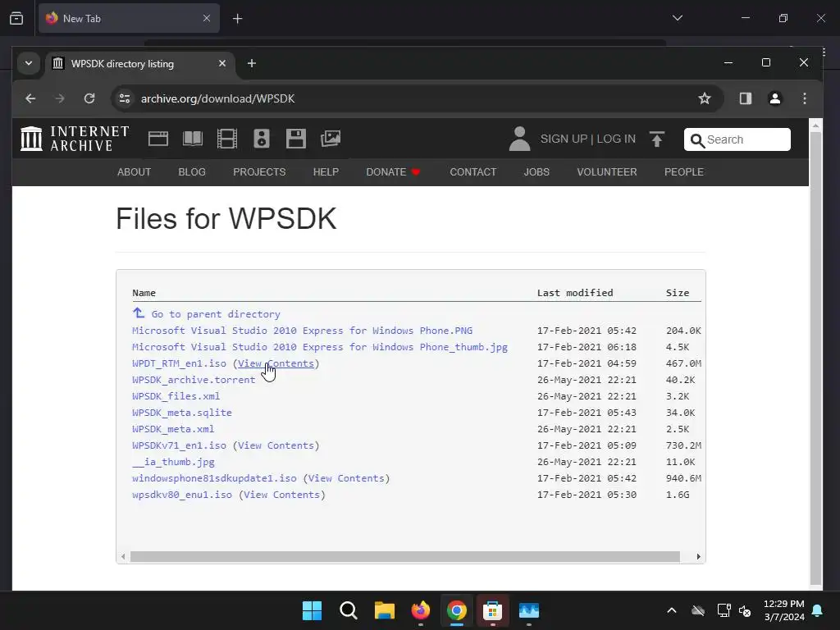840x630 pixels.
Task: Select the WPSDK directory listing tab
Action: pos(139,64)
